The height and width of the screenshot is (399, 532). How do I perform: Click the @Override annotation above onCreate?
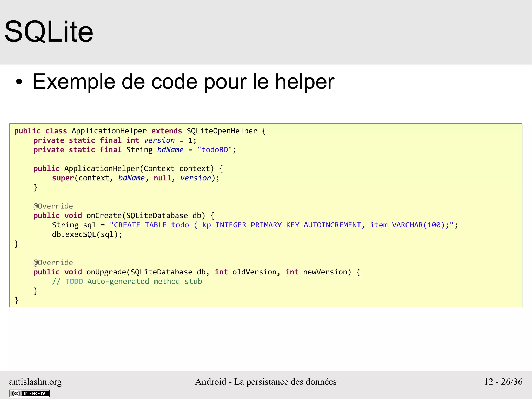tap(53, 206)
